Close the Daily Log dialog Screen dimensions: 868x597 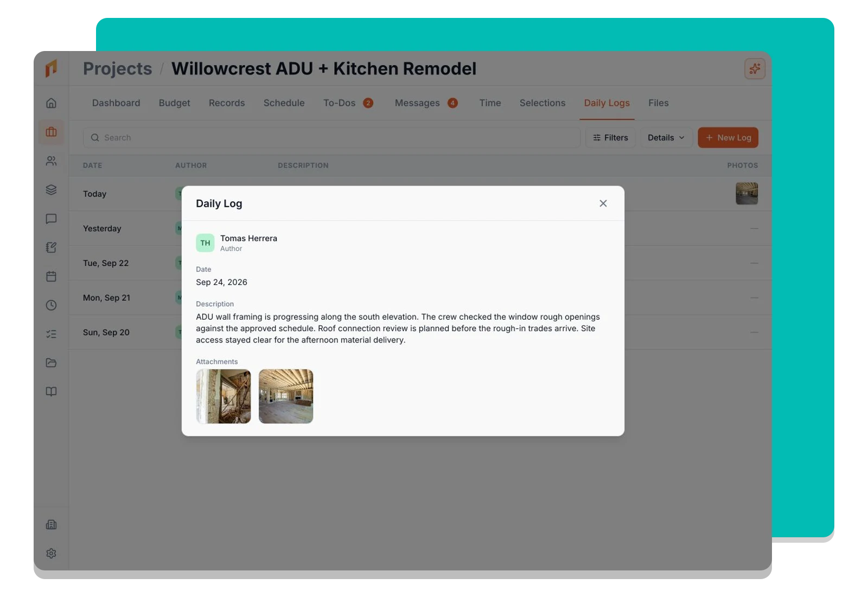pos(603,204)
